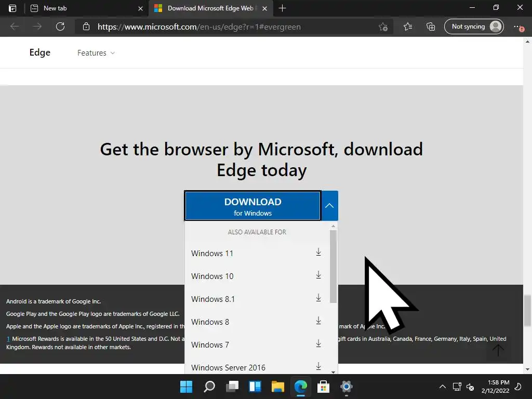Click platform list scroll up arrow
The image size is (532, 399).
click(333, 226)
